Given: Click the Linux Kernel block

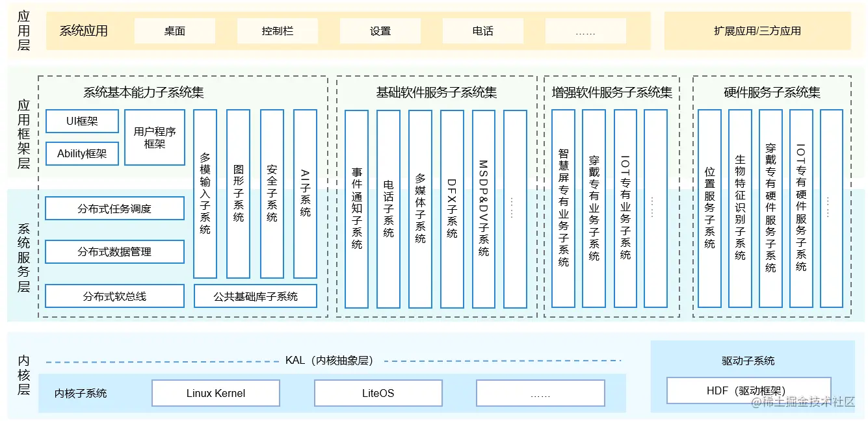Looking at the screenshot, I should 215,392.
